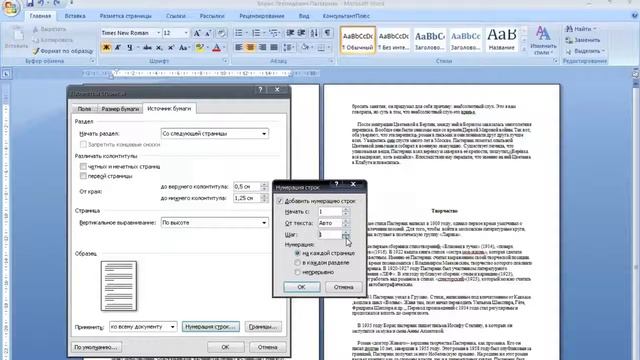Click font color red A swatch
Screen dimensions: 640x360
(217, 48)
